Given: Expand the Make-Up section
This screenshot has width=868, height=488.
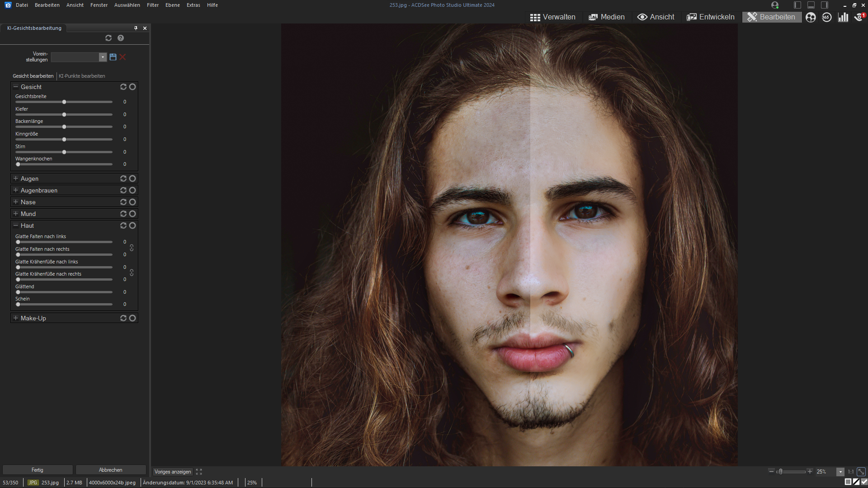Looking at the screenshot, I should (16, 318).
